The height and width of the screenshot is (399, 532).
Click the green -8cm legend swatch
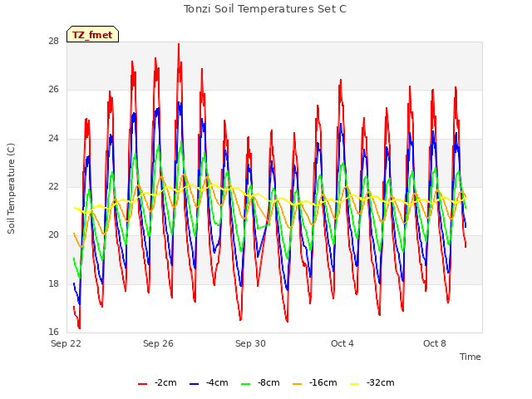click(x=246, y=384)
